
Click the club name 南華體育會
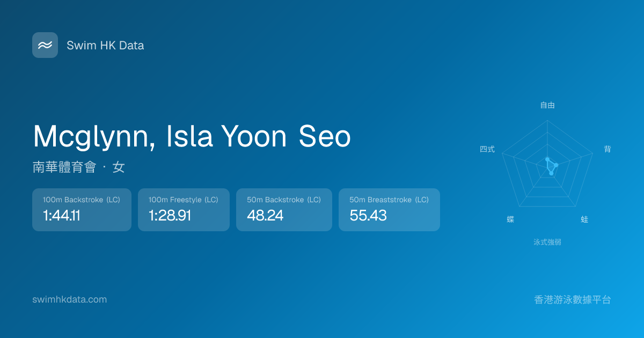coord(64,167)
